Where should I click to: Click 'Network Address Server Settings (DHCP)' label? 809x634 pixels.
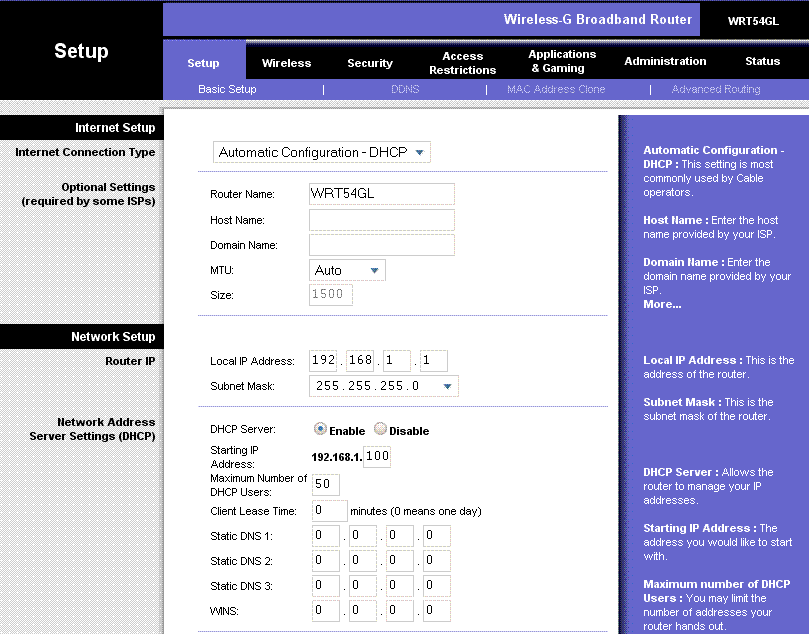92,429
